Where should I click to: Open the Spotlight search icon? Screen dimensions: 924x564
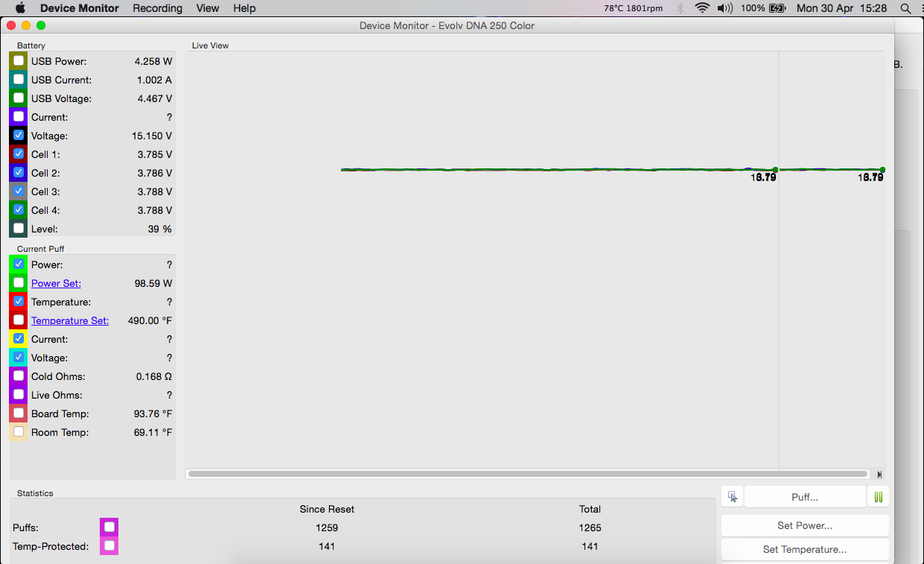(x=905, y=8)
